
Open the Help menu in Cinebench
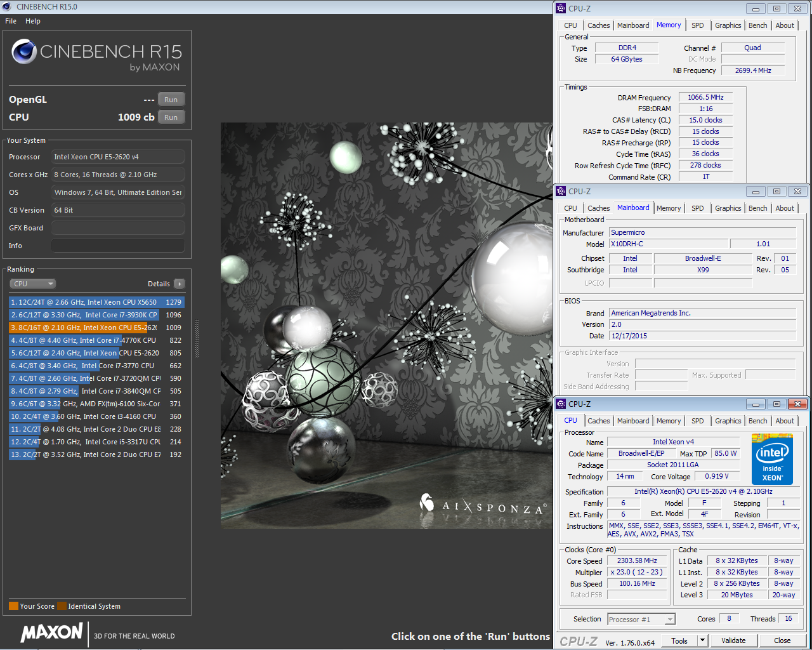33,21
